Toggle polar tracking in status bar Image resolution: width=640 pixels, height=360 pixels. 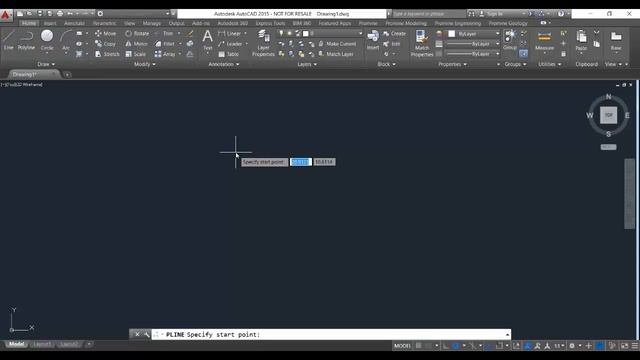(456, 346)
